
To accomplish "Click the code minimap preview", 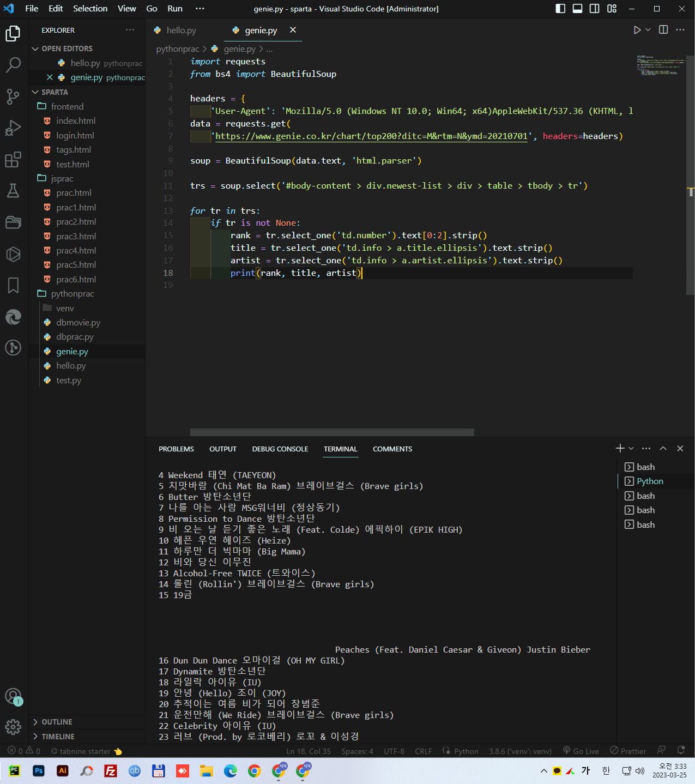I will 660,65.
